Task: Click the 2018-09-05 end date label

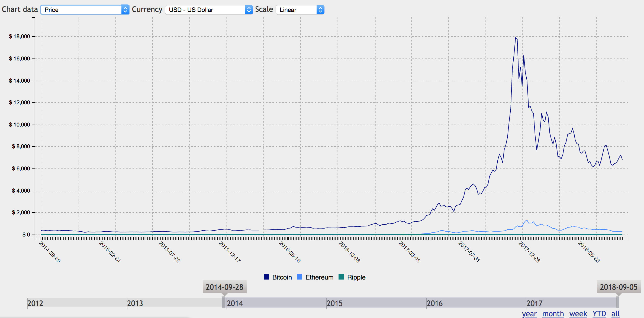Action: pos(619,287)
